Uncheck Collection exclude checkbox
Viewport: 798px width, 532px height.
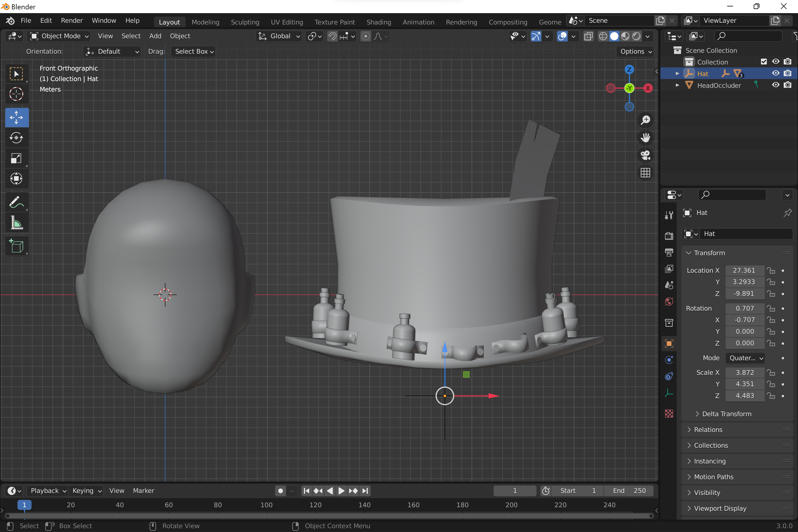(763, 62)
